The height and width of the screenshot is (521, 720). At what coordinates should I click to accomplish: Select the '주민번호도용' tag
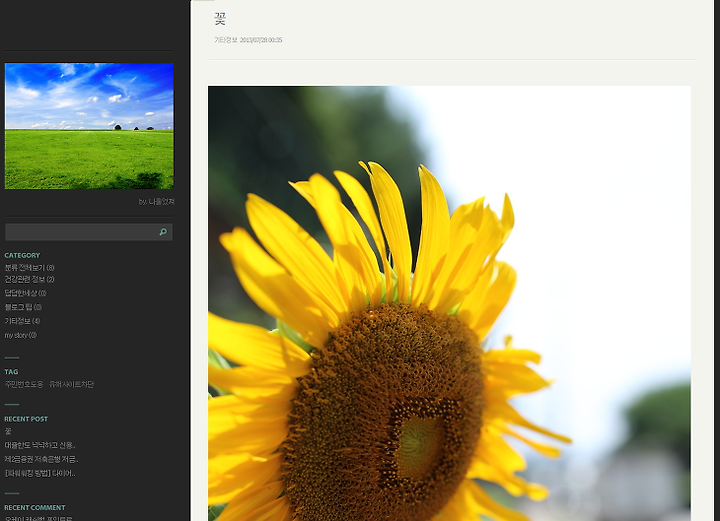[x=24, y=384]
